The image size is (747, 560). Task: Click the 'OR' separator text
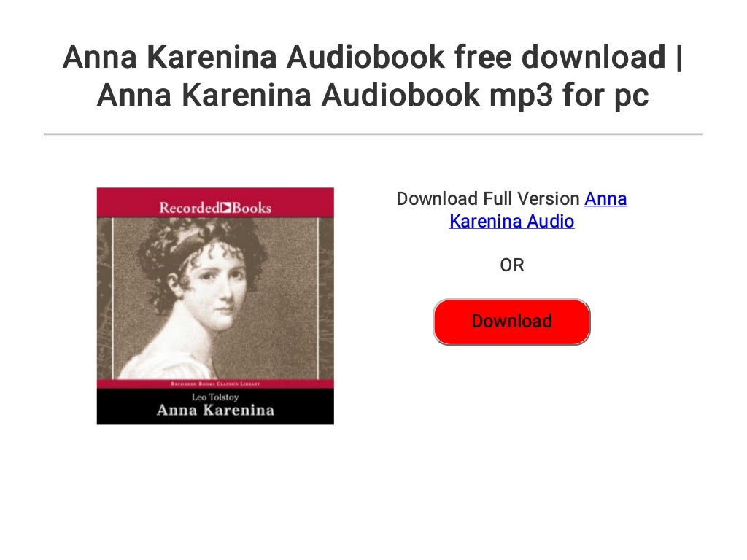(512, 265)
